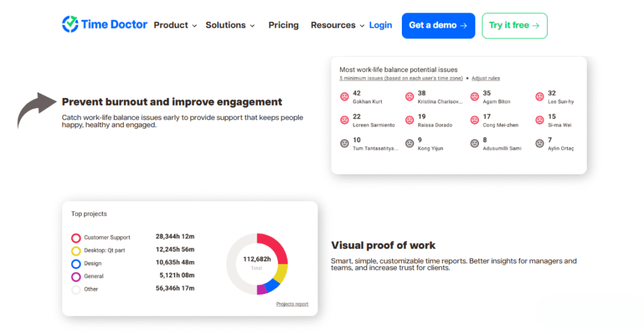Click the neutral face icon beside Kong Yijun
This screenshot has width=644, height=334.
pyautogui.click(x=409, y=143)
